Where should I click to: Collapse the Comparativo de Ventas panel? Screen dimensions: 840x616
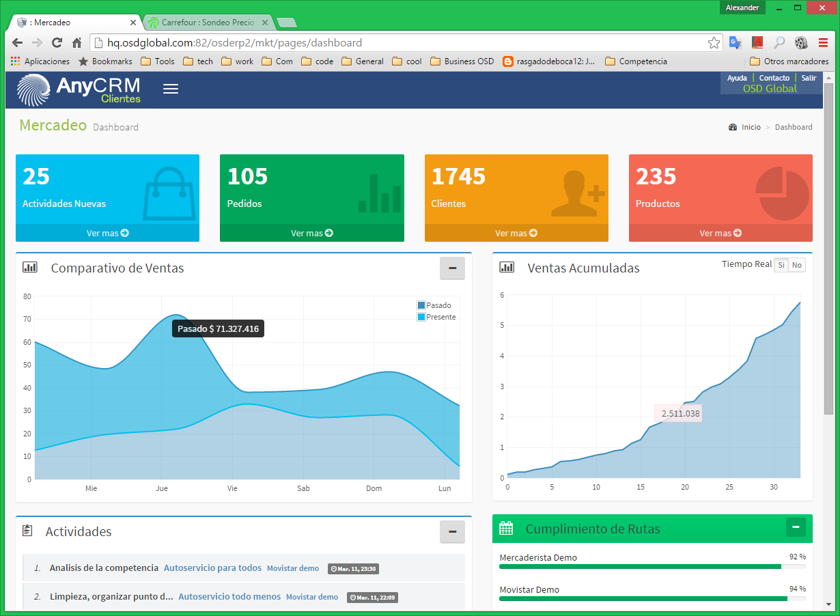click(452, 268)
